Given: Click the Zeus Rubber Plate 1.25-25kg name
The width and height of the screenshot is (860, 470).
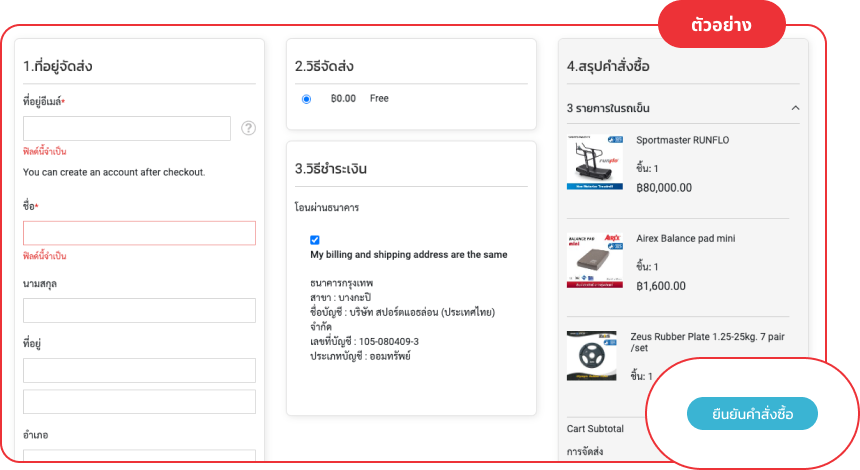Looking at the screenshot, I should pyautogui.click(x=708, y=342).
